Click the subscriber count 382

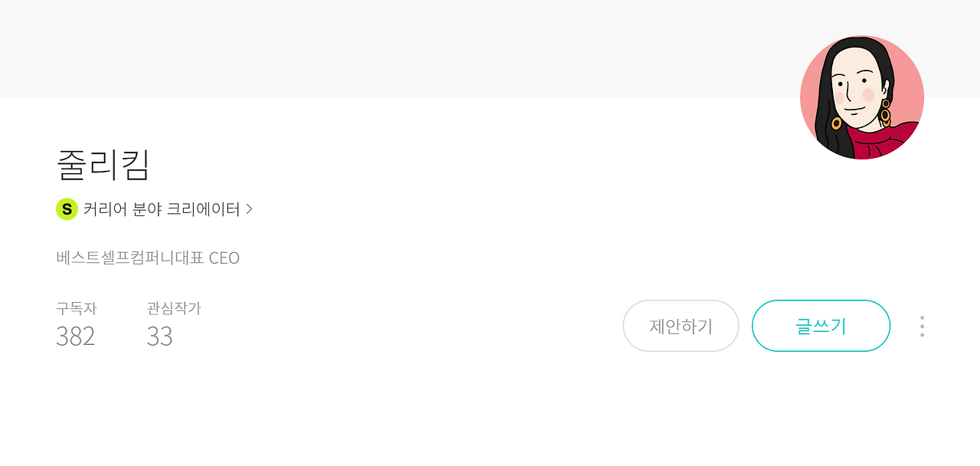click(x=75, y=336)
